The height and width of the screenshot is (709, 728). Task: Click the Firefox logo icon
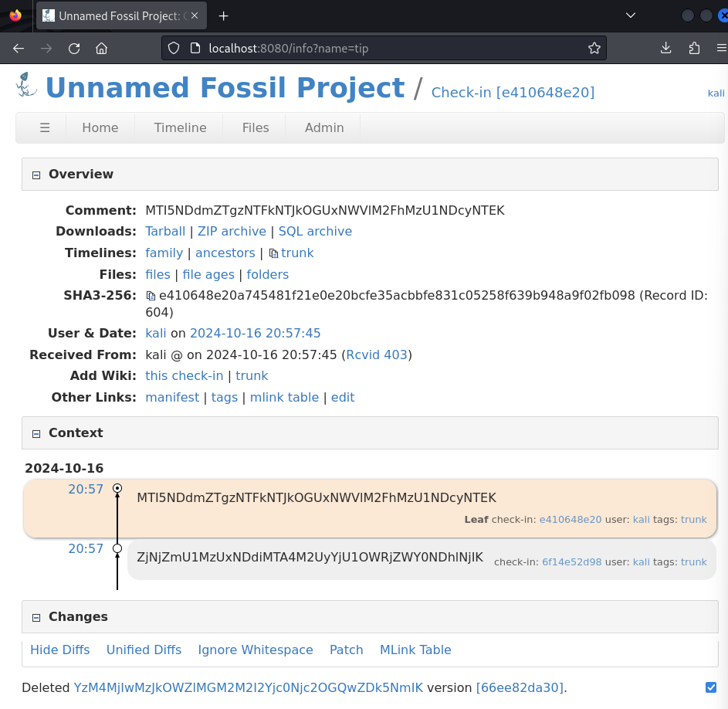[15, 15]
